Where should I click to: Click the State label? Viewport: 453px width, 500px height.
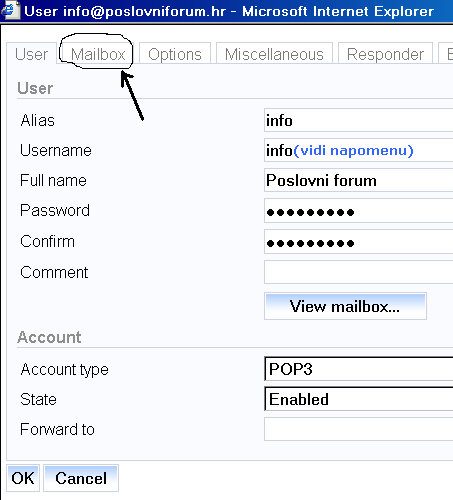tap(38, 399)
